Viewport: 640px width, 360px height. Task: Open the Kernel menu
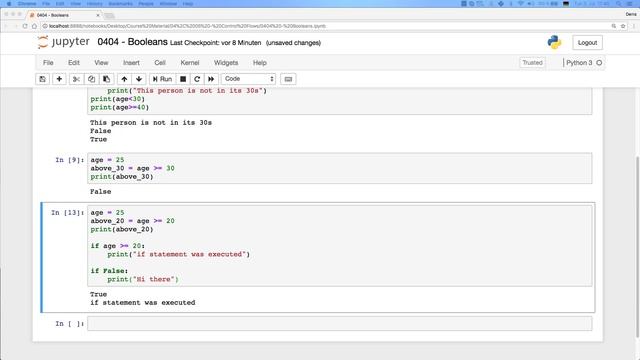[x=190, y=63]
